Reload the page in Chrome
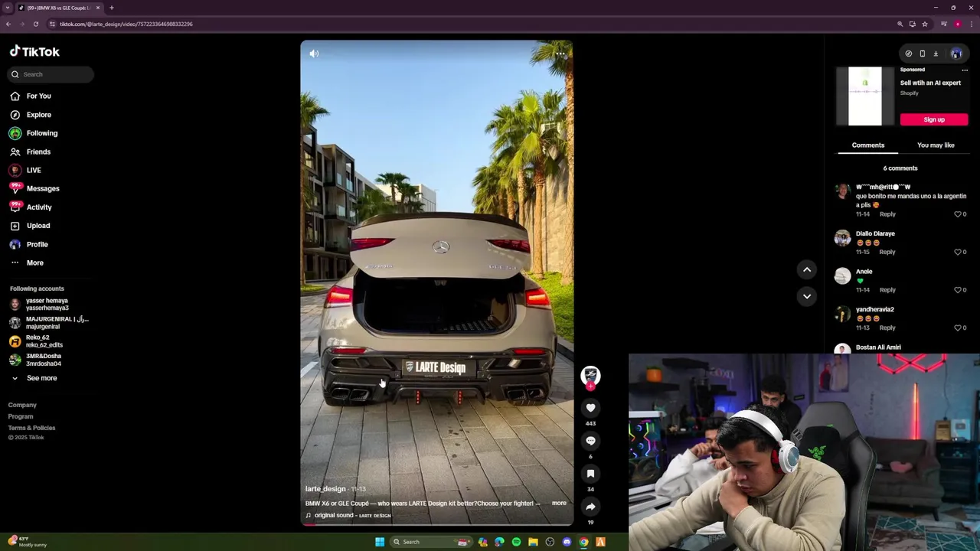The width and height of the screenshot is (980, 551). pos(35,24)
